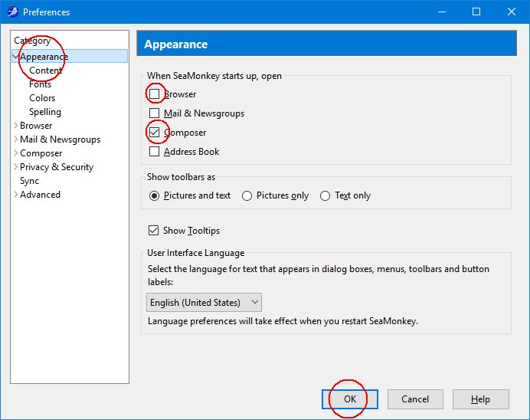Select Pictures and text toolbar style
Image resolution: width=530 pixels, height=420 pixels.
pyautogui.click(x=154, y=195)
